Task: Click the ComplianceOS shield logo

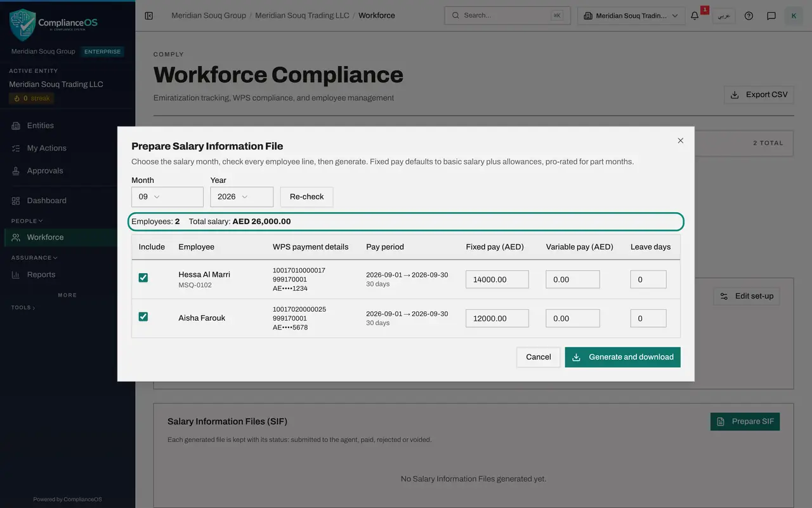Action: 23,25
